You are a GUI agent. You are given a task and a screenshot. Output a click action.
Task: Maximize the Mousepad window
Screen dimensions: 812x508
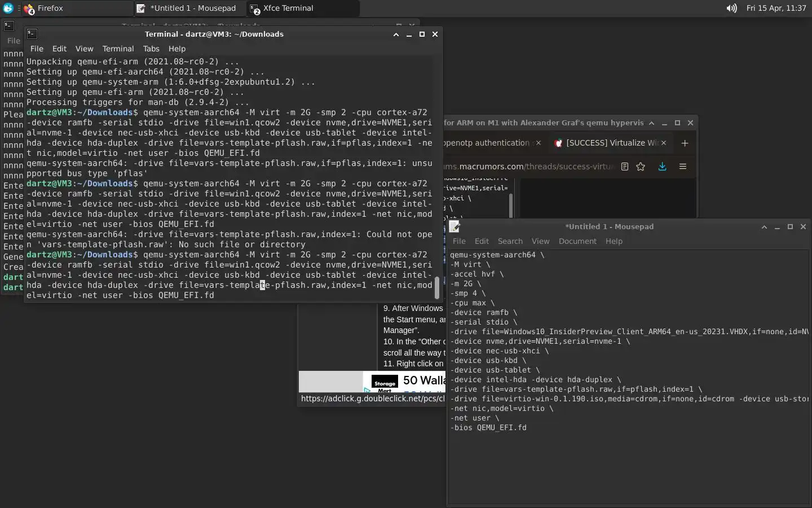click(x=790, y=226)
